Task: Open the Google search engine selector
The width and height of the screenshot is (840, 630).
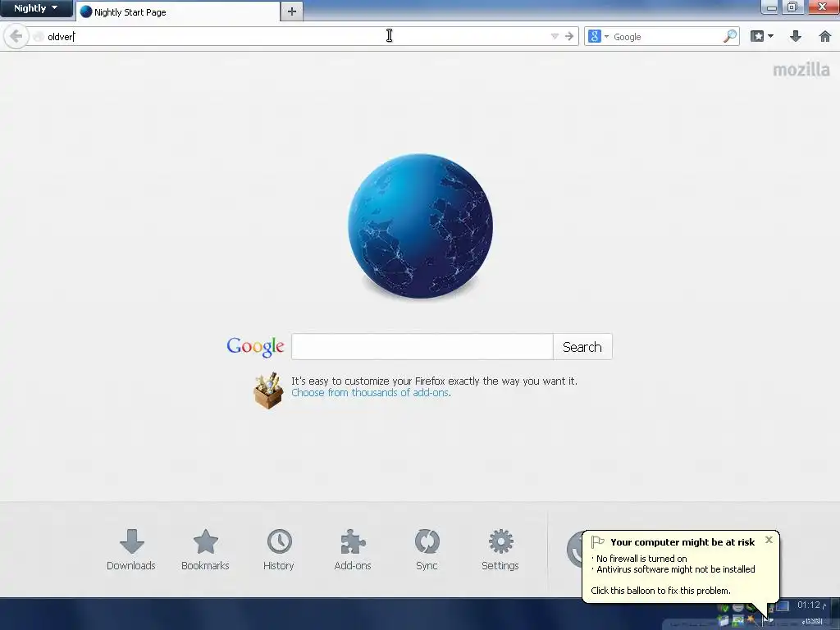Action: pyautogui.click(x=598, y=36)
